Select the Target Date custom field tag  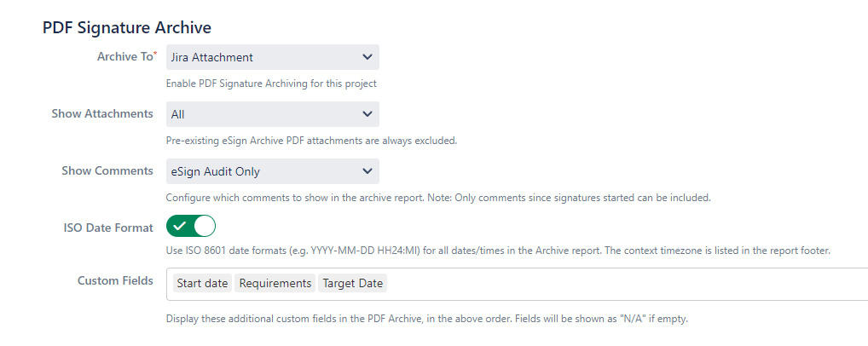(x=352, y=284)
